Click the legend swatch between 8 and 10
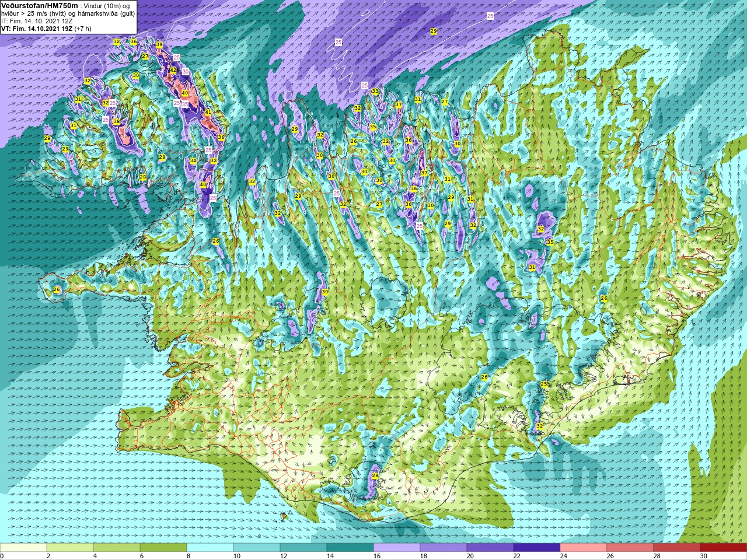The height and width of the screenshot is (560, 747). (210, 548)
